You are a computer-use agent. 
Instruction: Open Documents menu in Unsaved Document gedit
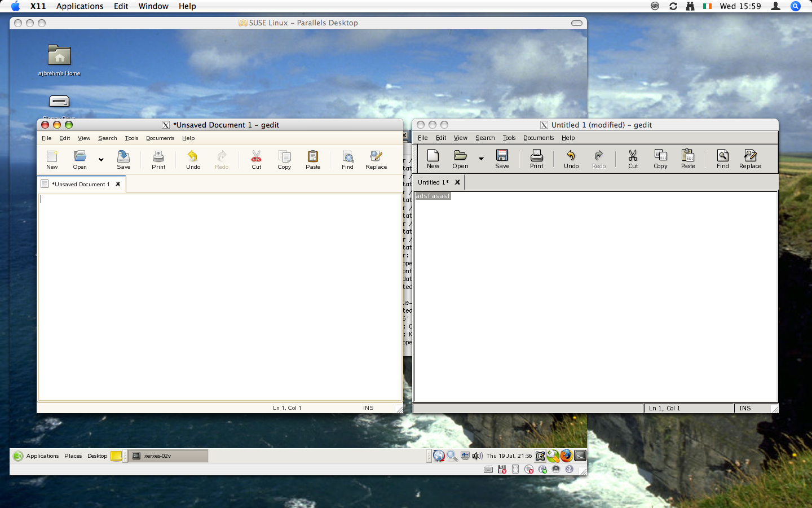coord(160,138)
